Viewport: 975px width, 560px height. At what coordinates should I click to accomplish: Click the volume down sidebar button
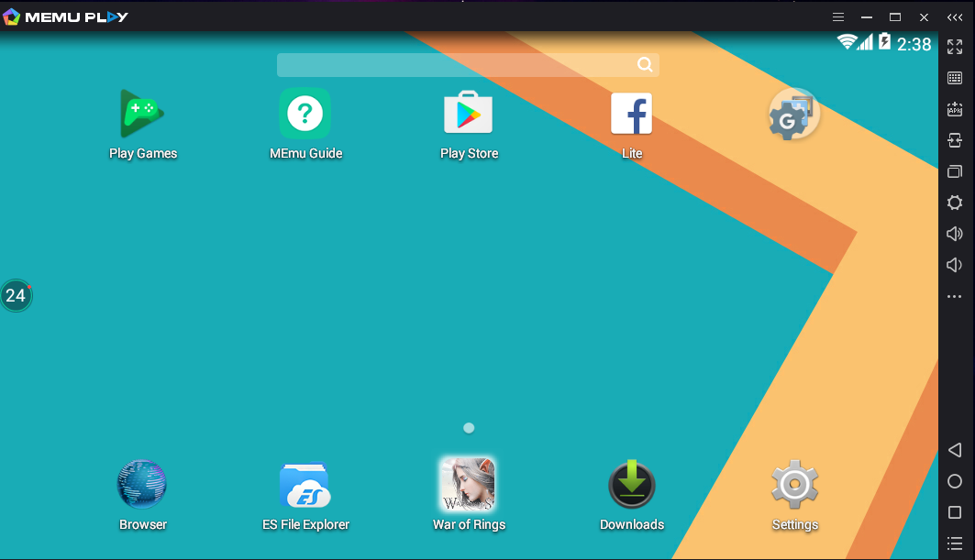pyautogui.click(x=955, y=265)
